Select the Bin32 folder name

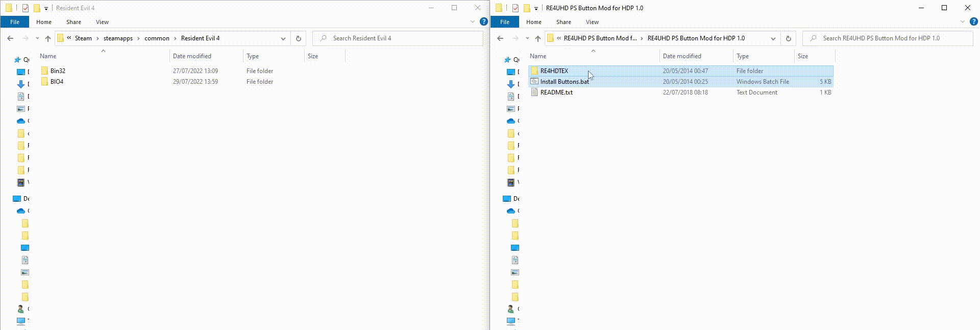[58, 71]
